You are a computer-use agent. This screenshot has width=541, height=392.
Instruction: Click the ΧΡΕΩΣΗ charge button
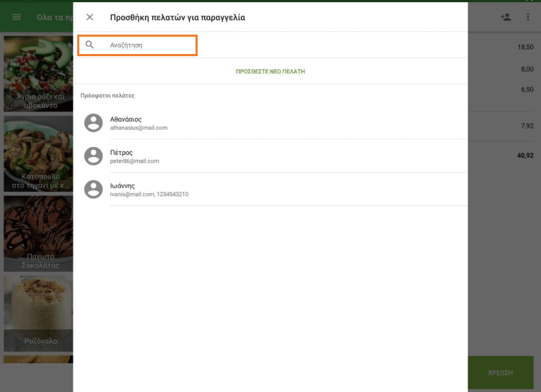point(501,373)
